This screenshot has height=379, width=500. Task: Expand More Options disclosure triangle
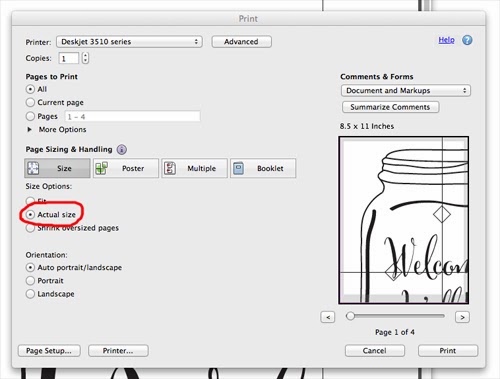(x=30, y=129)
